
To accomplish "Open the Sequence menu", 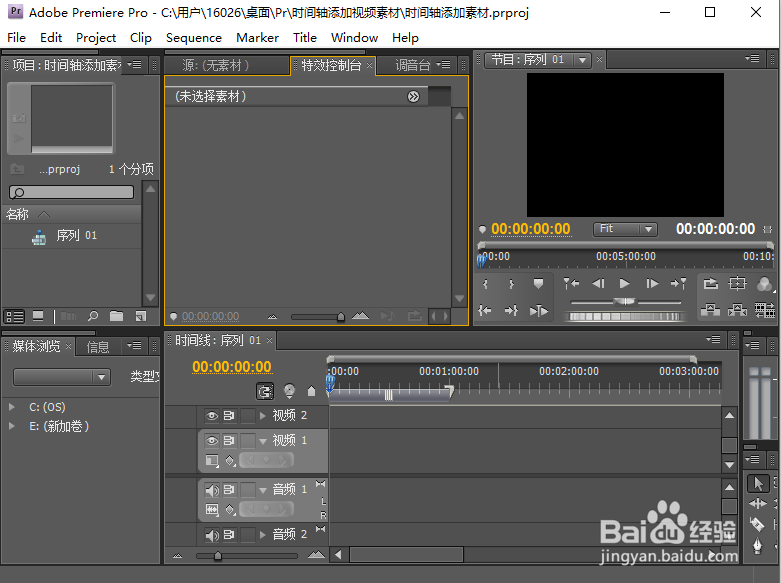I will tap(194, 38).
